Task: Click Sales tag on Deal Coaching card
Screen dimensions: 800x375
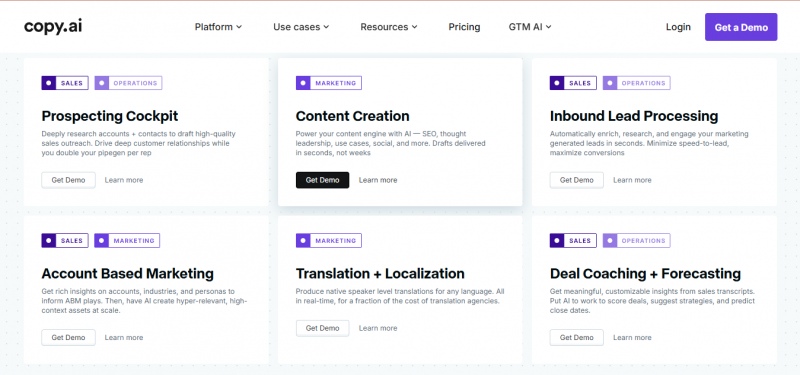Action: tap(573, 241)
